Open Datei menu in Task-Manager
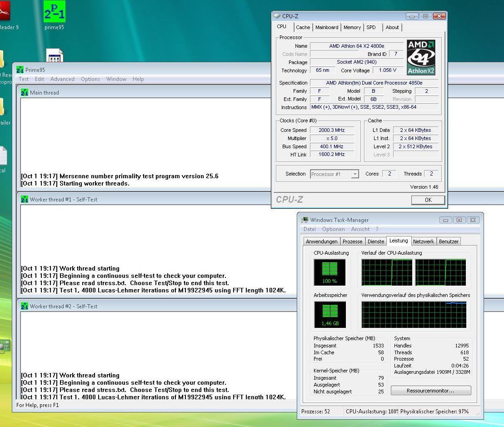 tap(309, 229)
